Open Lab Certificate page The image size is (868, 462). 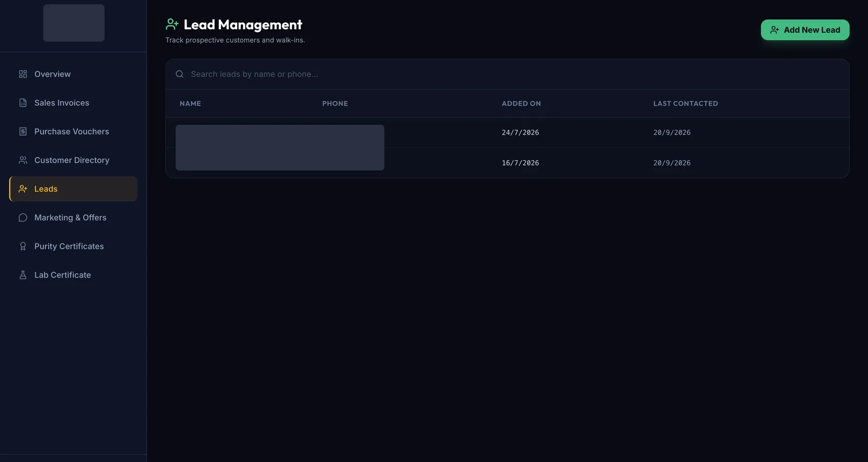click(73, 275)
